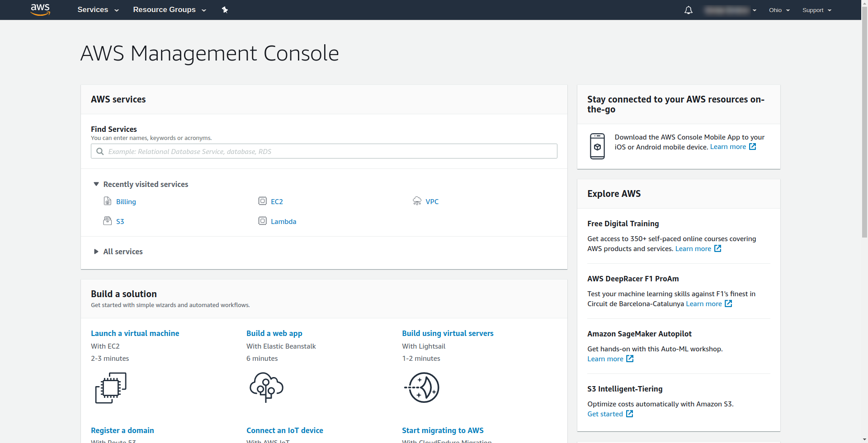Viewport: 868px width, 443px height.
Task: Click the Lightsail virtual servers illustration
Action: [422, 387]
